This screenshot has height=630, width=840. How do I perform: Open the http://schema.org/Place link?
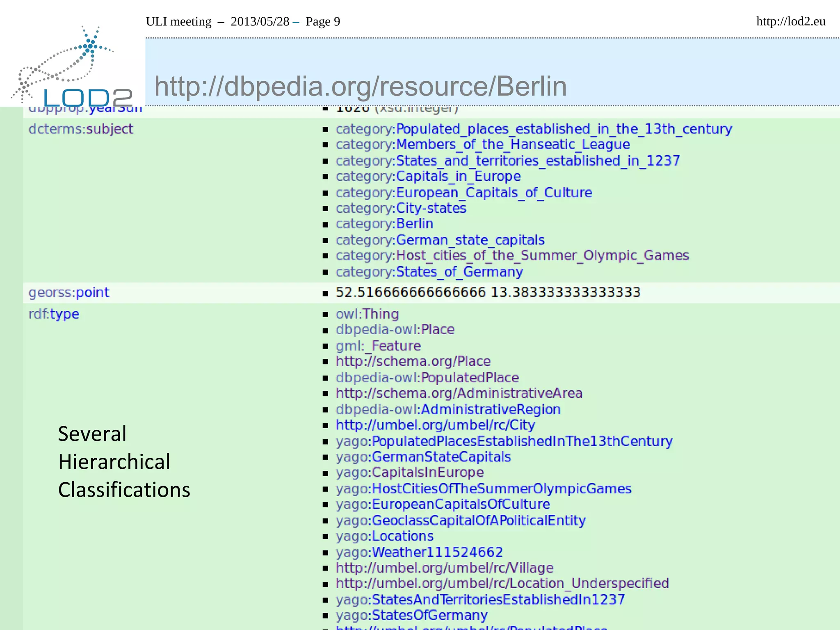[413, 361]
